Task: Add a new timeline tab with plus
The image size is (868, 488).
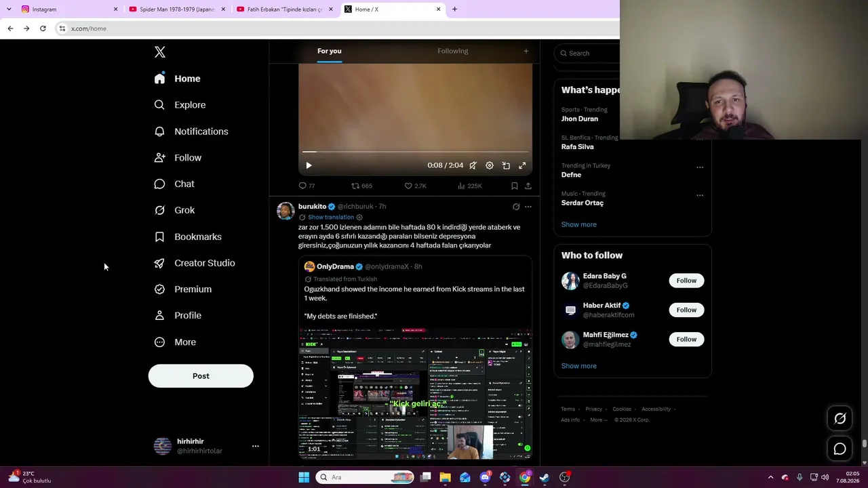Action: (526, 51)
